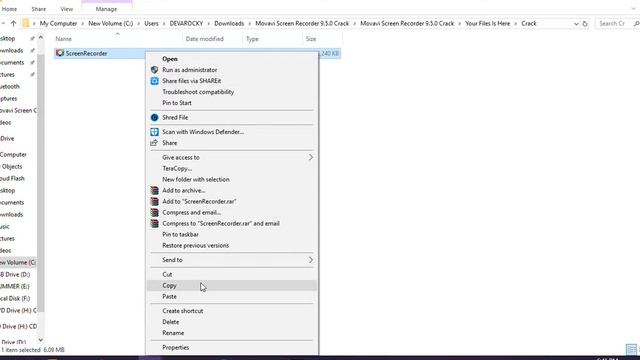
Task: Click the address bar refresh icon
Action: [x=585, y=24]
